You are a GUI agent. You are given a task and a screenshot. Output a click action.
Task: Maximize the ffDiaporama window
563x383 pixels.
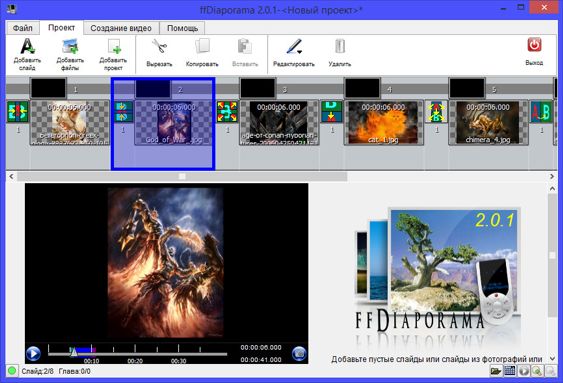521,8
